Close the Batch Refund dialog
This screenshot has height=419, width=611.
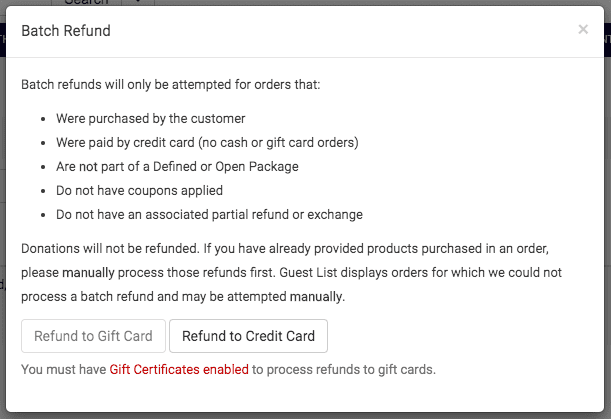[x=583, y=30]
